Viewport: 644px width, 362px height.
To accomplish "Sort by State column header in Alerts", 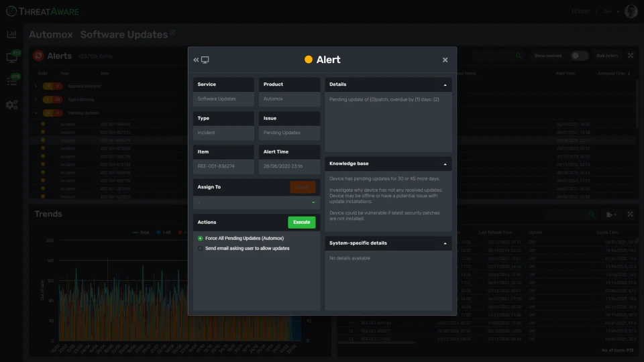I will (43, 74).
